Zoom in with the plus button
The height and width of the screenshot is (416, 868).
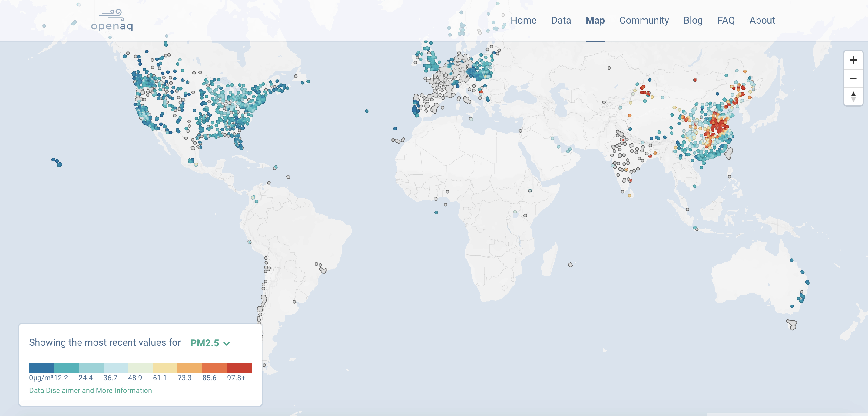tap(853, 60)
